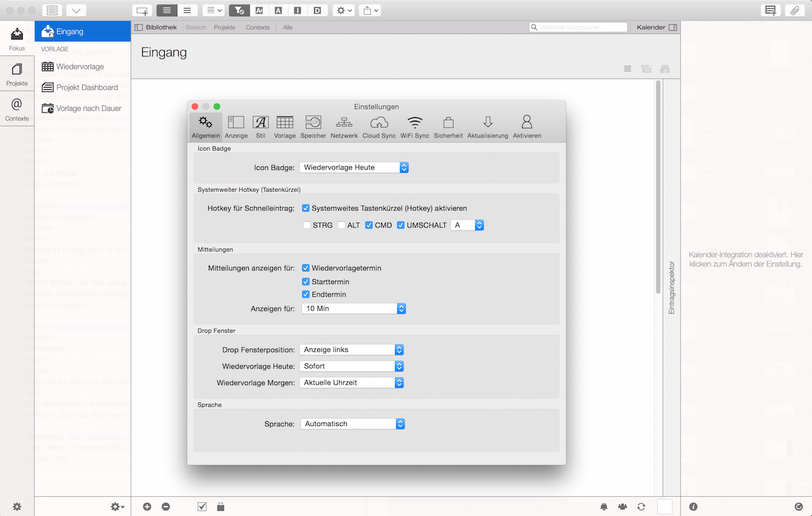812x516 pixels.
Task: Open the Aktualisierung update pane
Action: (488, 127)
